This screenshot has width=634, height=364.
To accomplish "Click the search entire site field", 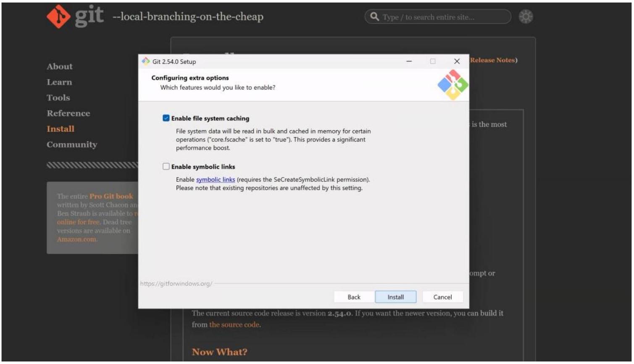I will tap(437, 17).
